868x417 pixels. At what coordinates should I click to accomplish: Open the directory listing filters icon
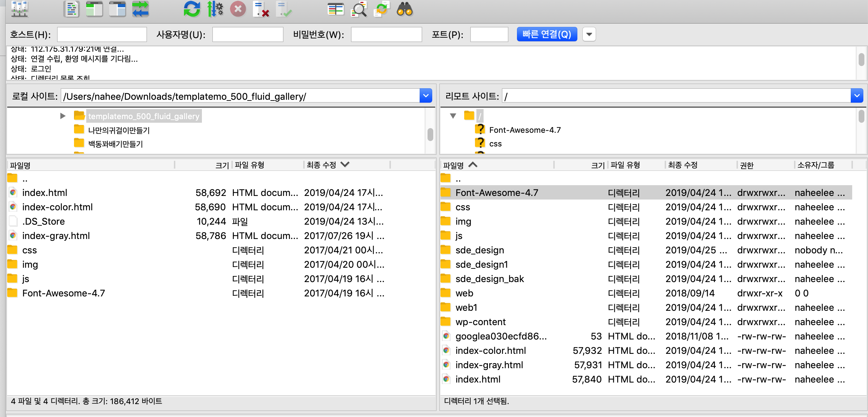pos(336,9)
